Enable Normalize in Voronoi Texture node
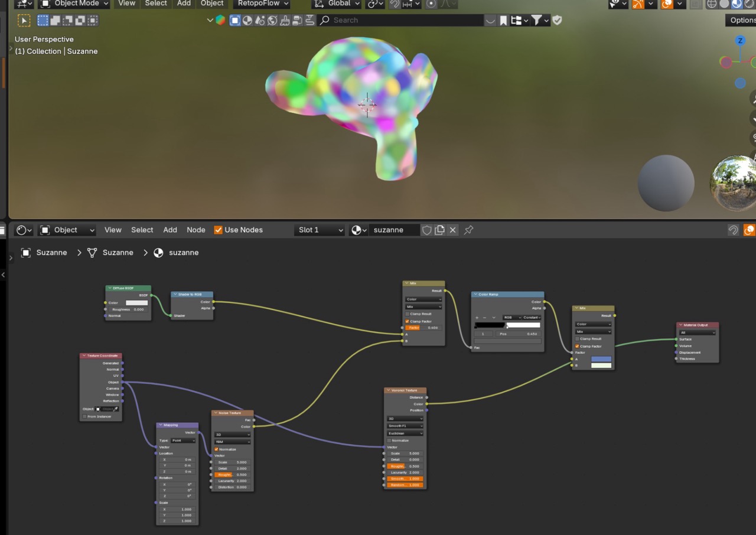 pos(389,441)
